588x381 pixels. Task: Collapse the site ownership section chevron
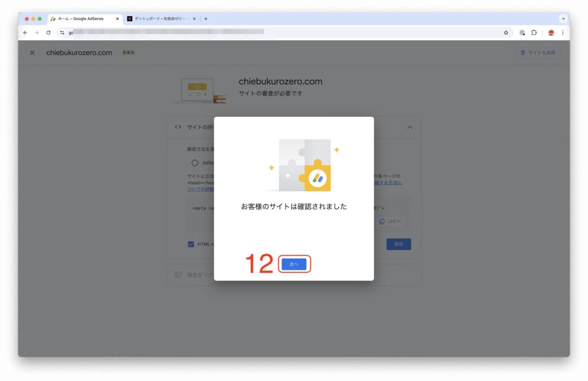tap(410, 127)
